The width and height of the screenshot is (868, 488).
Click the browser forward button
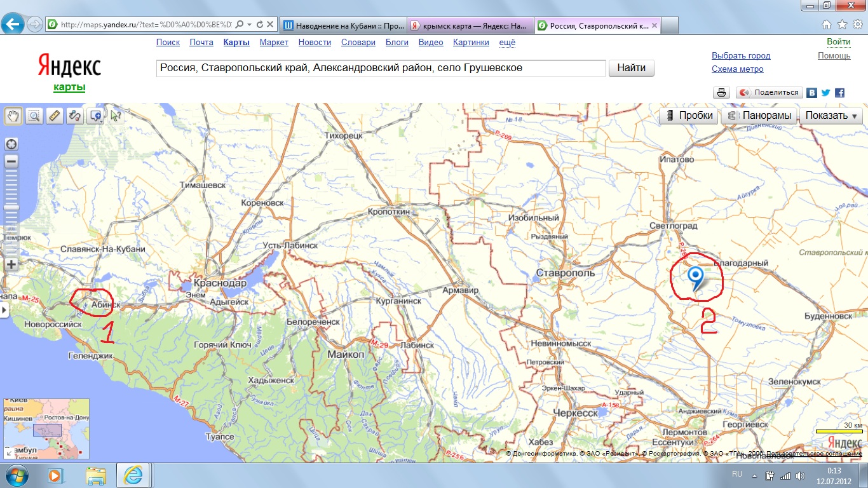pyautogui.click(x=34, y=25)
